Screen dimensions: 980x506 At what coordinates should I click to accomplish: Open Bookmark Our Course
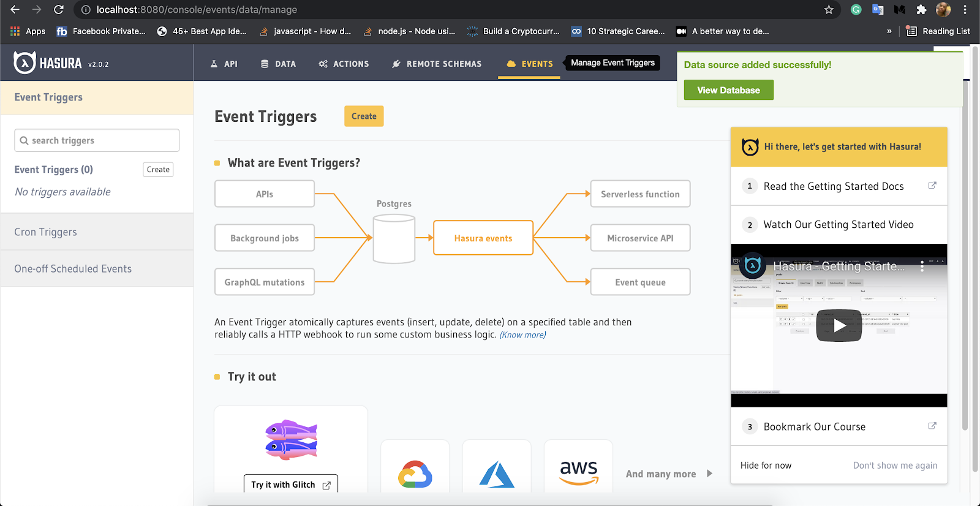tap(814, 427)
